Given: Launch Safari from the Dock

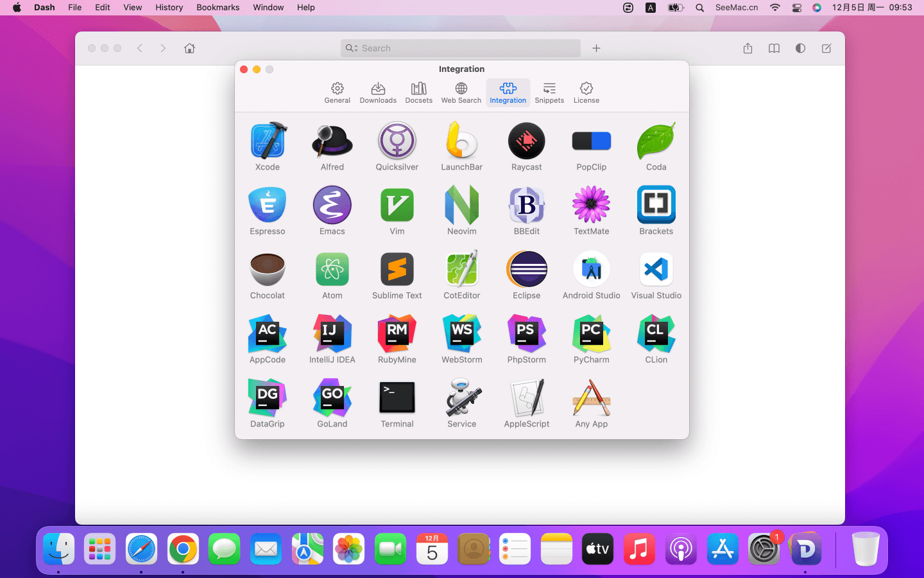Looking at the screenshot, I should (x=141, y=549).
